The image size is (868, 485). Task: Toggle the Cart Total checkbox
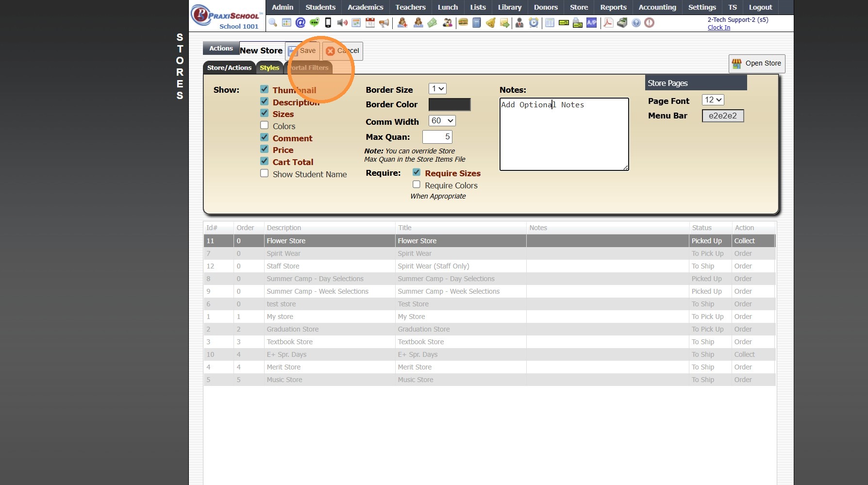(x=265, y=161)
